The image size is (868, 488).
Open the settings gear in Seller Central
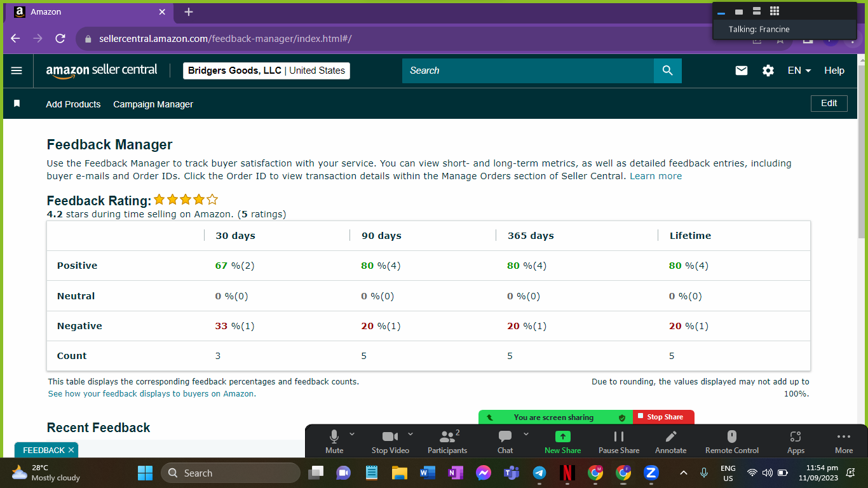768,71
